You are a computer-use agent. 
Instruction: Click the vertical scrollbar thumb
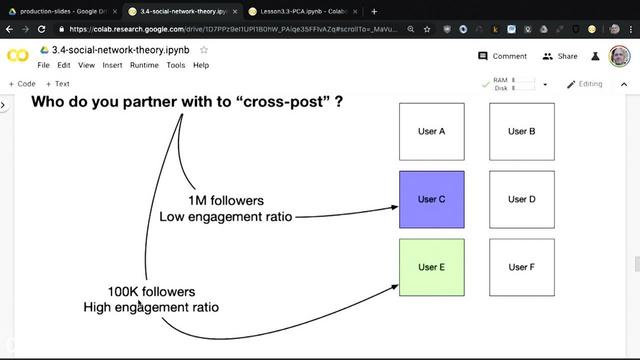(637, 264)
